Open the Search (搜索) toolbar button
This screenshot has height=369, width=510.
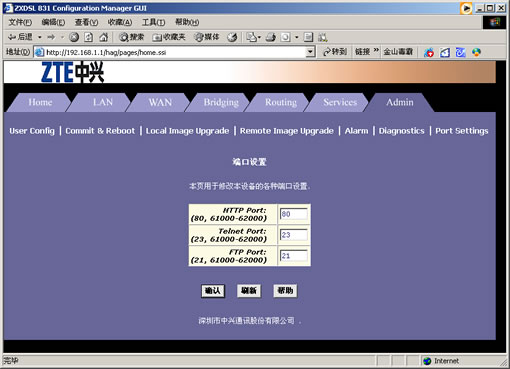click(x=132, y=37)
